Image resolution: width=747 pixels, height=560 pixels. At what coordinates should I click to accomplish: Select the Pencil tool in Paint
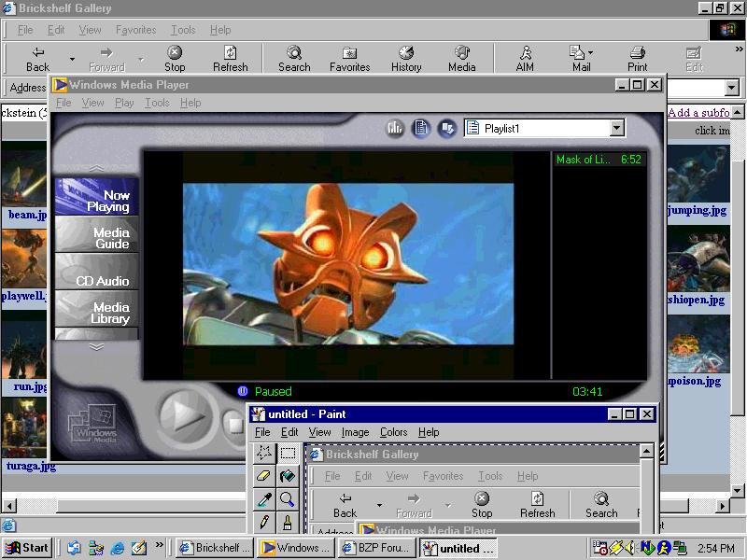(264, 523)
